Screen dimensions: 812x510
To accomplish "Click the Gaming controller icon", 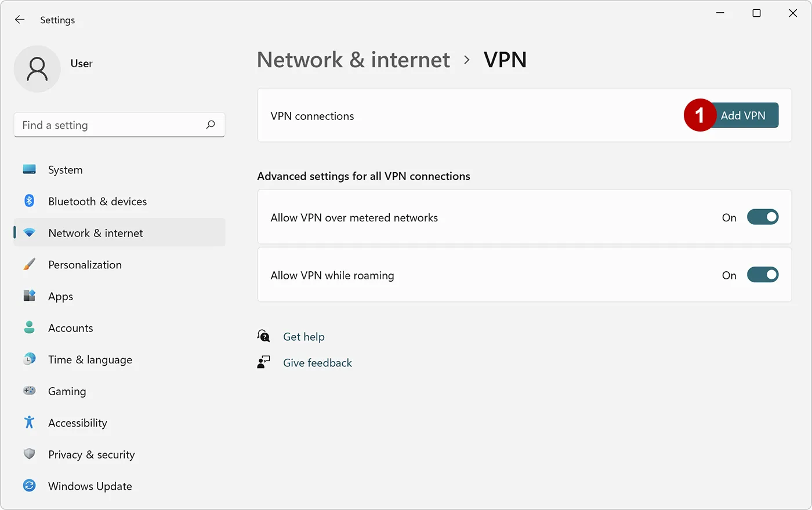I will (29, 391).
